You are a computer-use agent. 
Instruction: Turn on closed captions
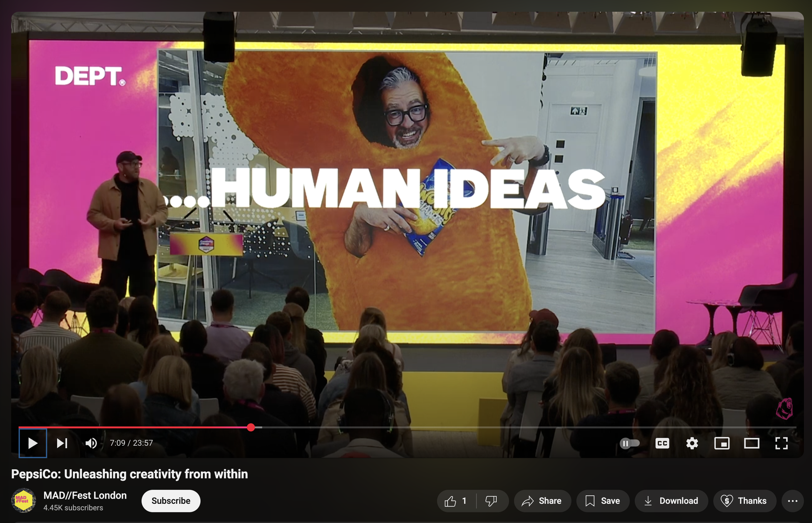click(x=662, y=443)
